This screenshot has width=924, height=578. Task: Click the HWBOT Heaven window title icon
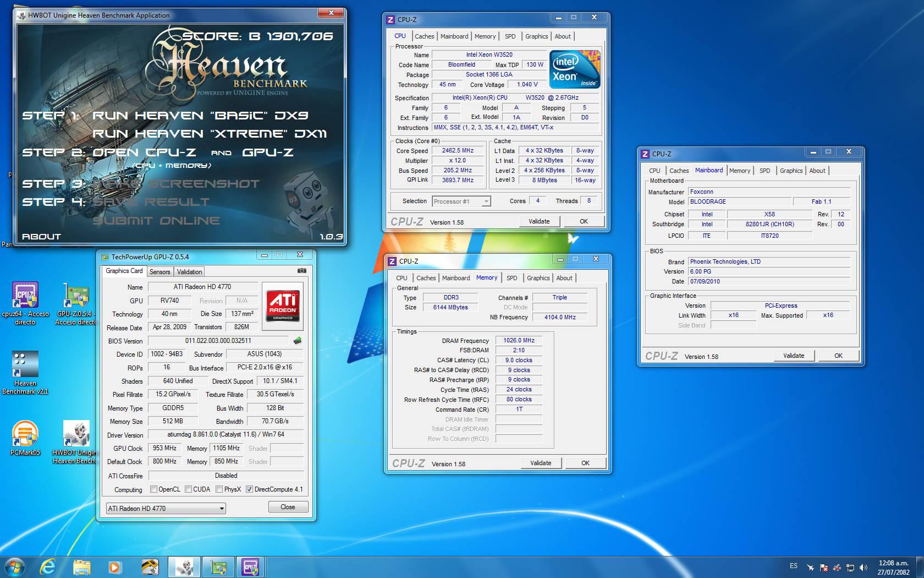tap(22, 15)
